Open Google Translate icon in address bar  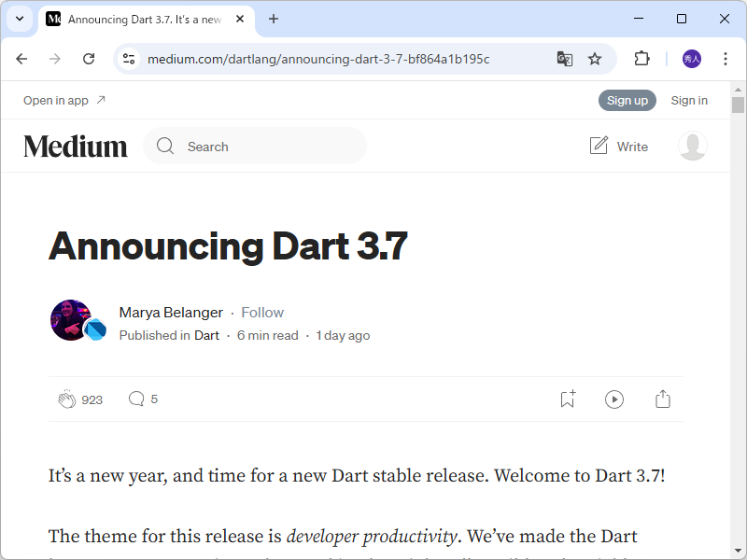click(x=564, y=58)
